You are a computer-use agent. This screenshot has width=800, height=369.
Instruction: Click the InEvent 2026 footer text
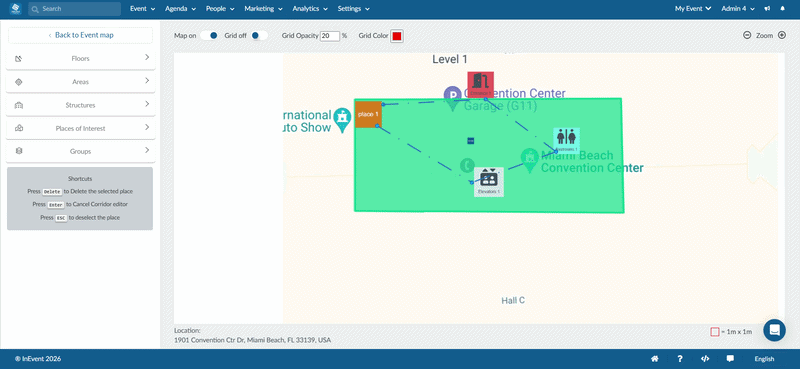(38, 359)
